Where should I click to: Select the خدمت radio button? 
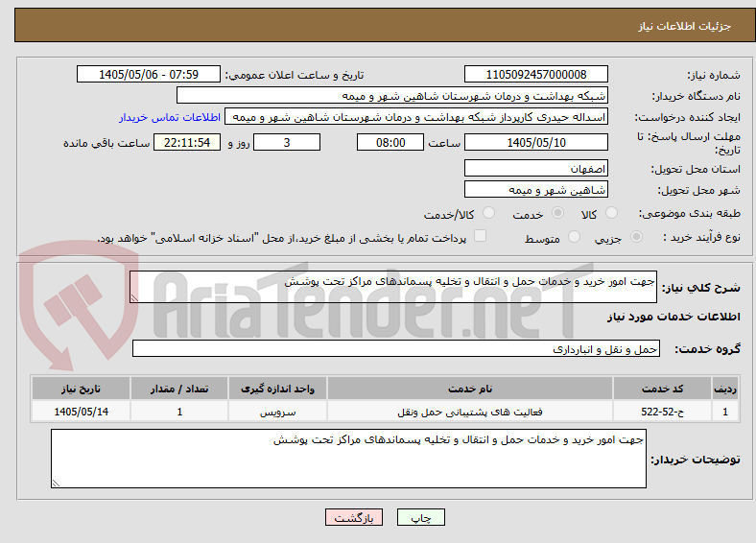(557, 213)
